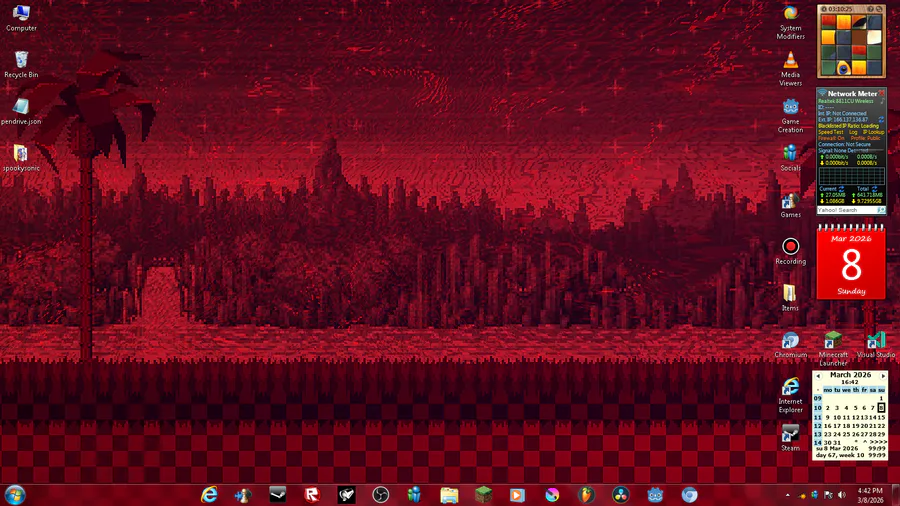Viewport: 900px width, 506px height.
Task: Reset the Total usage counter in Network Meter
Action: 874,189
